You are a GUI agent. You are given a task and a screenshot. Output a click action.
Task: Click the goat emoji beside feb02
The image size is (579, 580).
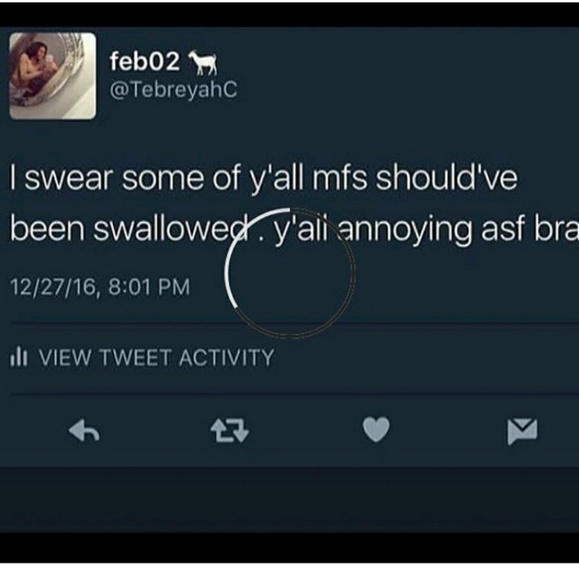pyautogui.click(x=203, y=63)
